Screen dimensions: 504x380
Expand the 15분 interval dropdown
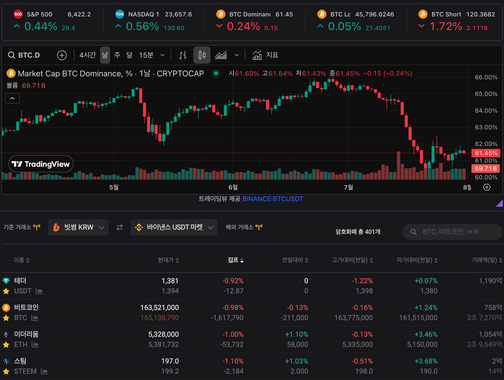152,55
